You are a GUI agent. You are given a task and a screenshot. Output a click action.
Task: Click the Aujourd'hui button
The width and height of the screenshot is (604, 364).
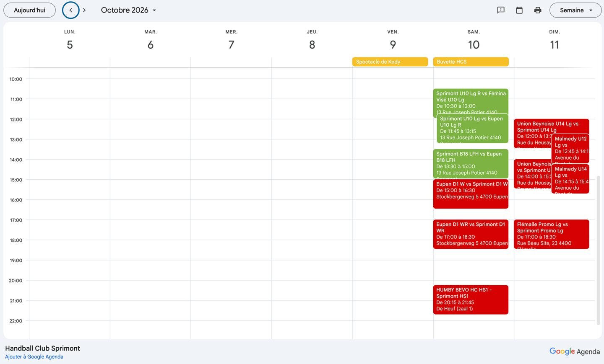tap(29, 10)
